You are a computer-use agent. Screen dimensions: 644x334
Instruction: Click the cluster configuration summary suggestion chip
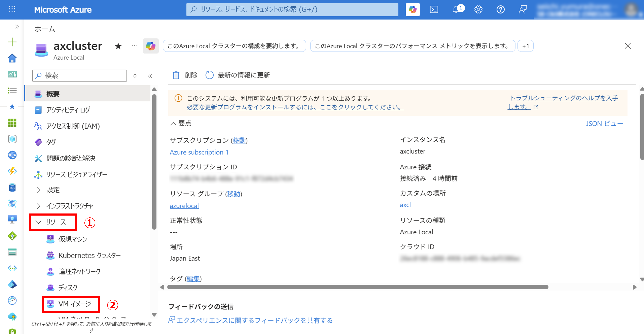[x=234, y=46]
